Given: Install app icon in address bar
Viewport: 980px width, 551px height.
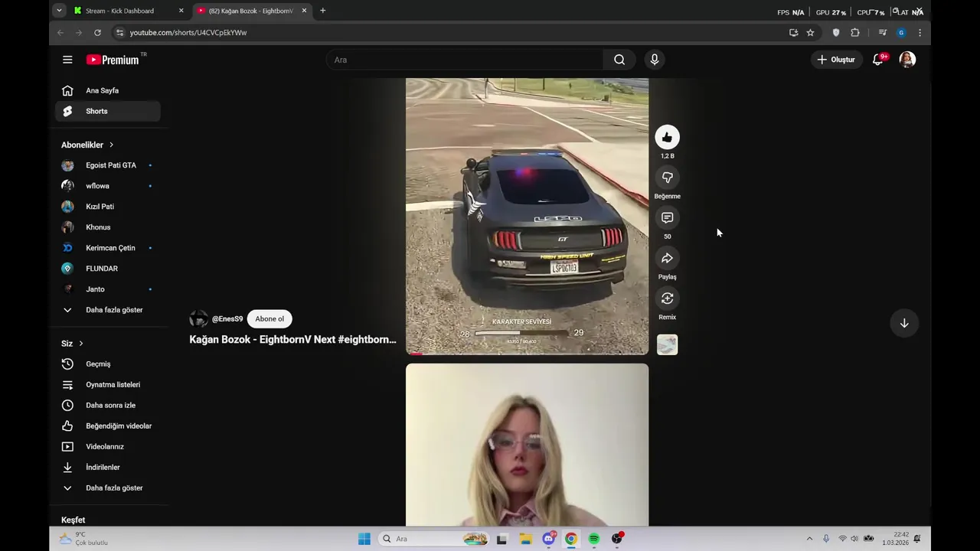Looking at the screenshot, I should [x=793, y=33].
